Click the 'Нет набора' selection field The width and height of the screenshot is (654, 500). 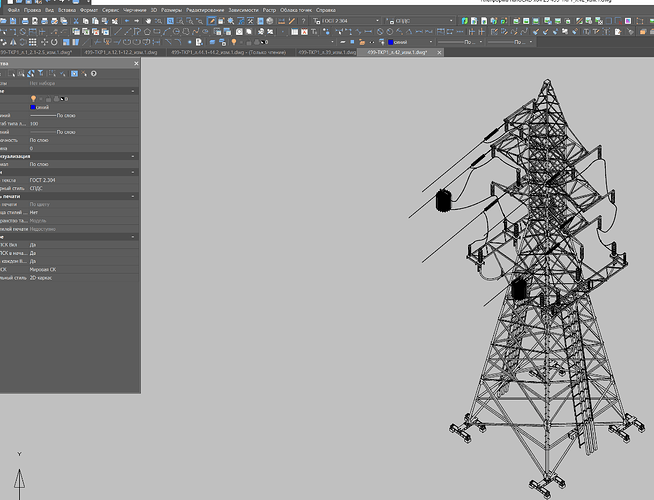(42, 83)
